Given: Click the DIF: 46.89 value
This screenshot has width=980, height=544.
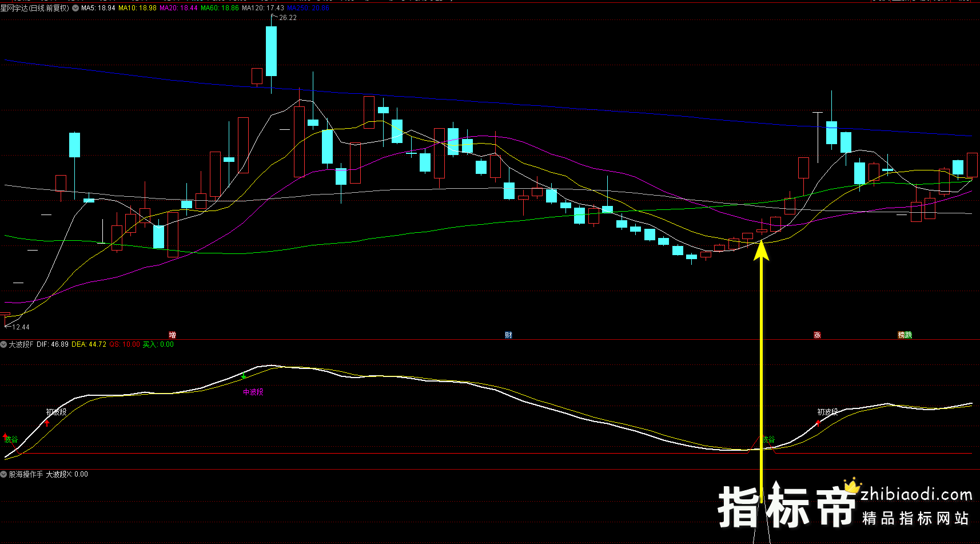Looking at the screenshot, I should tap(53, 344).
